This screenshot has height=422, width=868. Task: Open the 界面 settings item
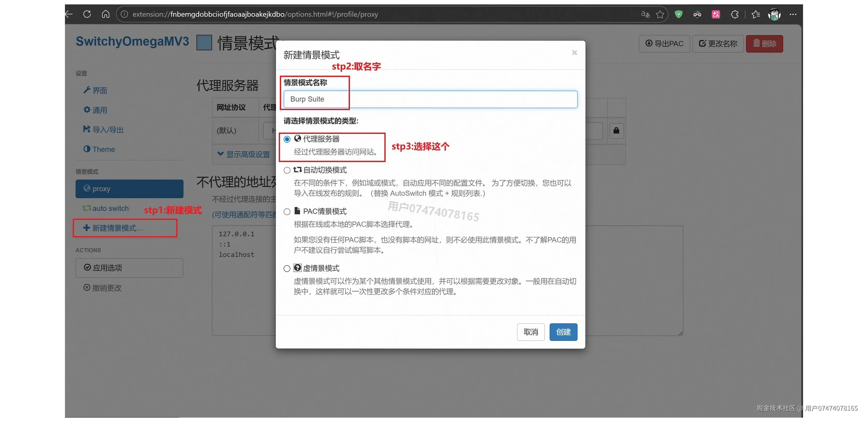[95, 90]
